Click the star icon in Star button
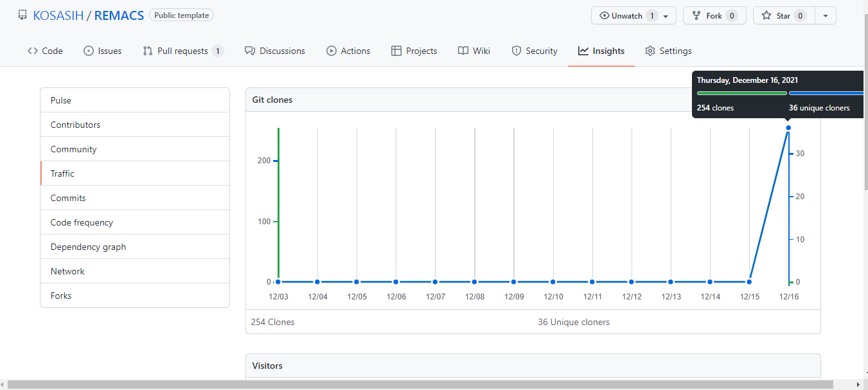Viewport: 868px width, 390px height. [x=766, y=15]
